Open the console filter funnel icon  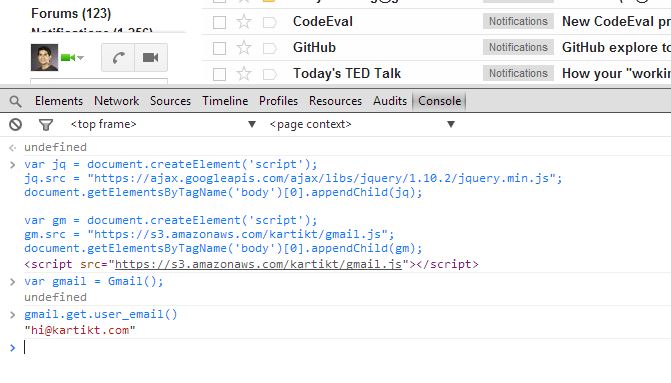tap(46, 125)
